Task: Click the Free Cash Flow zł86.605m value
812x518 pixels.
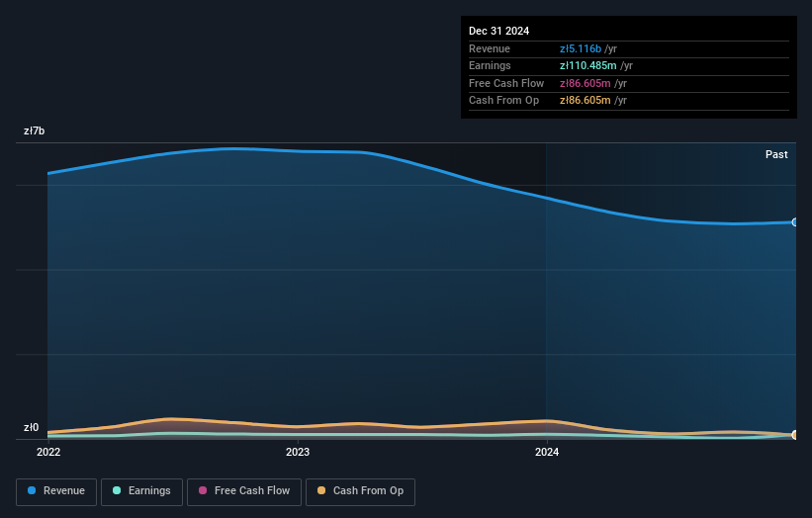Action: pyautogui.click(x=586, y=83)
